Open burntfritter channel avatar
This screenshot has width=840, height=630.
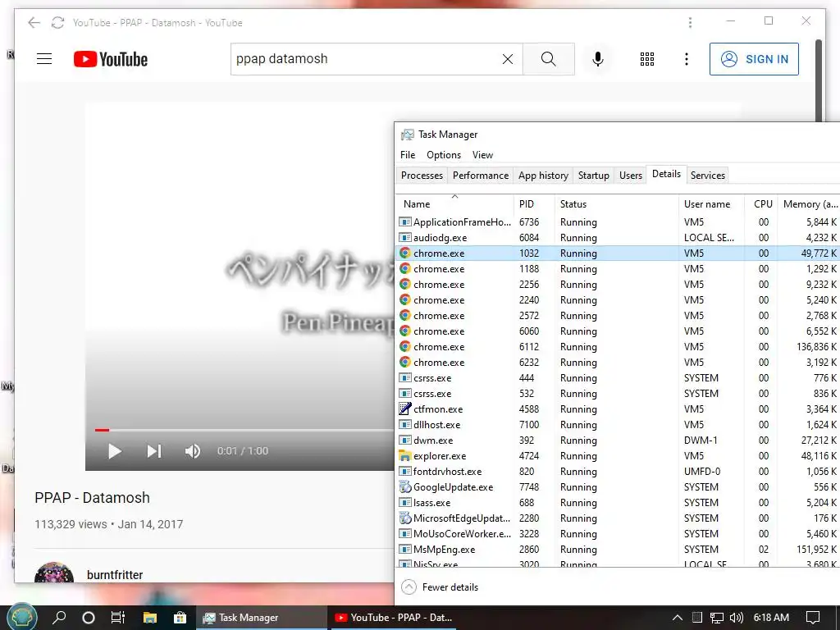click(x=53, y=573)
